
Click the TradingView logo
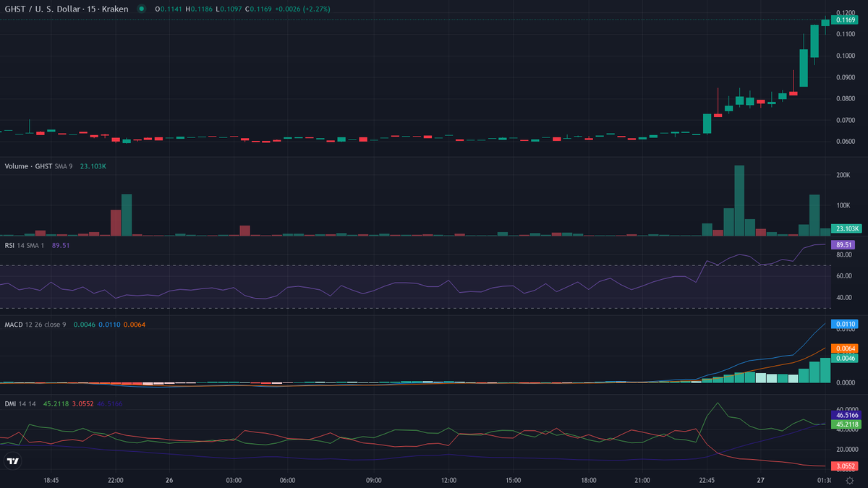pos(12,461)
